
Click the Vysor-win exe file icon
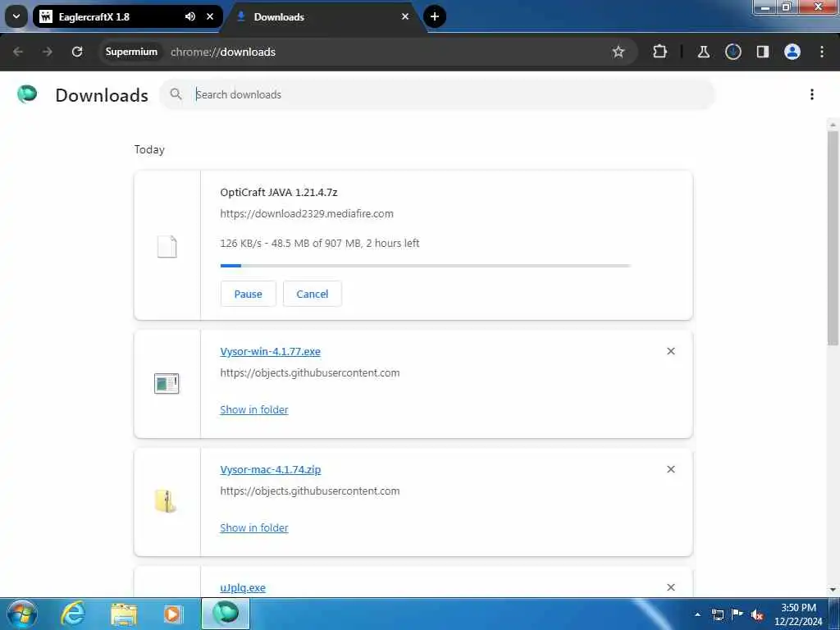tap(167, 384)
